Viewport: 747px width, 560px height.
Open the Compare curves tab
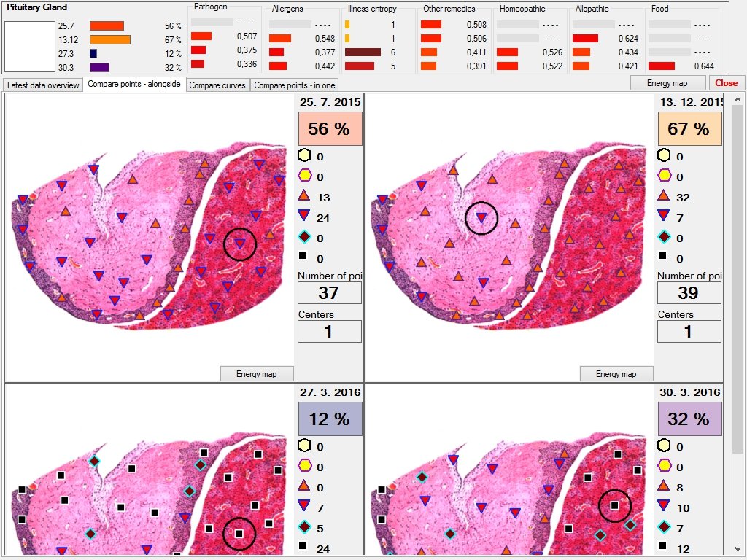pyautogui.click(x=218, y=85)
